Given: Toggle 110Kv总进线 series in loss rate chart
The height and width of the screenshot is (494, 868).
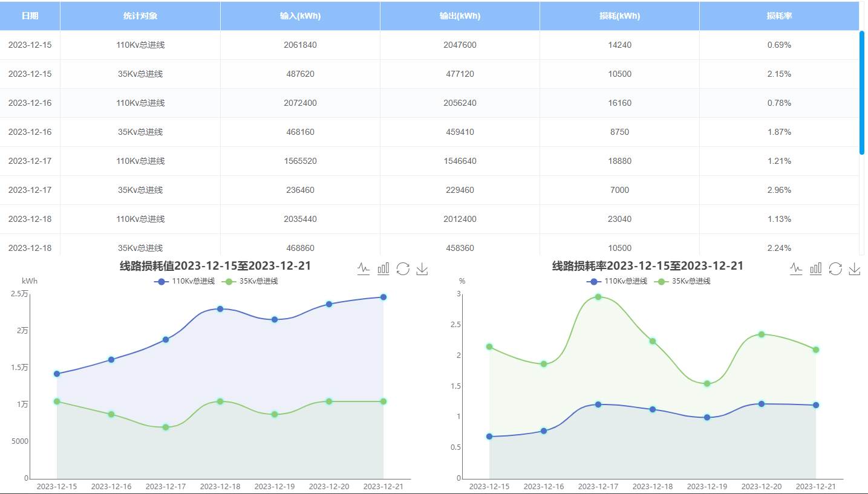Looking at the screenshot, I should (x=616, y=281).
